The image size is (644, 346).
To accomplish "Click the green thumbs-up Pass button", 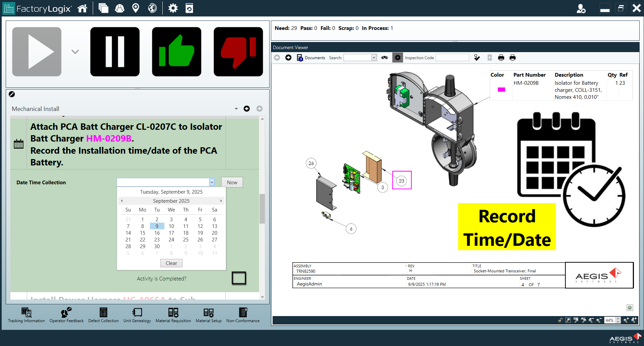I will 176,52.
